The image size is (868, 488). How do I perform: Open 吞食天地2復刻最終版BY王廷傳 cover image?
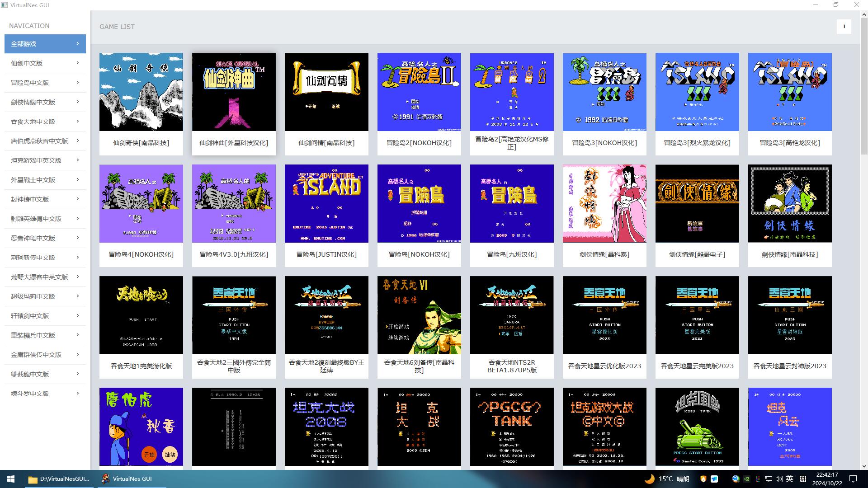coord(326,315)
